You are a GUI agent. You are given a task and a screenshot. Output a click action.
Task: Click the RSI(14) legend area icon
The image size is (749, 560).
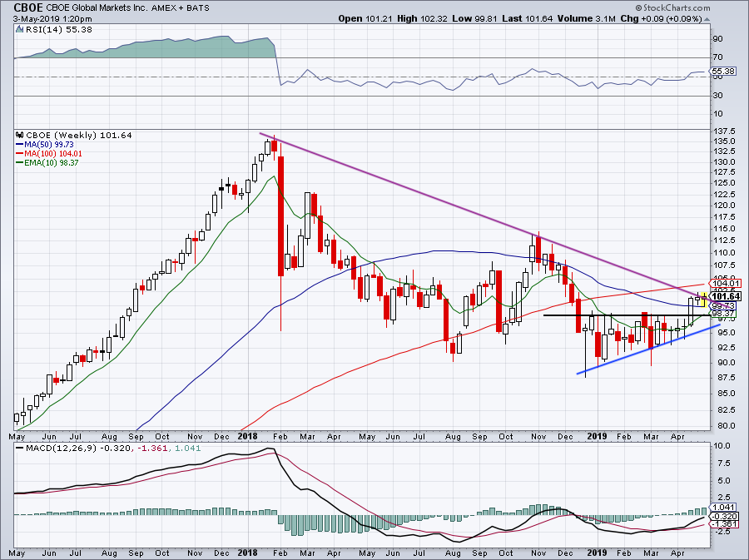[19, 30]
